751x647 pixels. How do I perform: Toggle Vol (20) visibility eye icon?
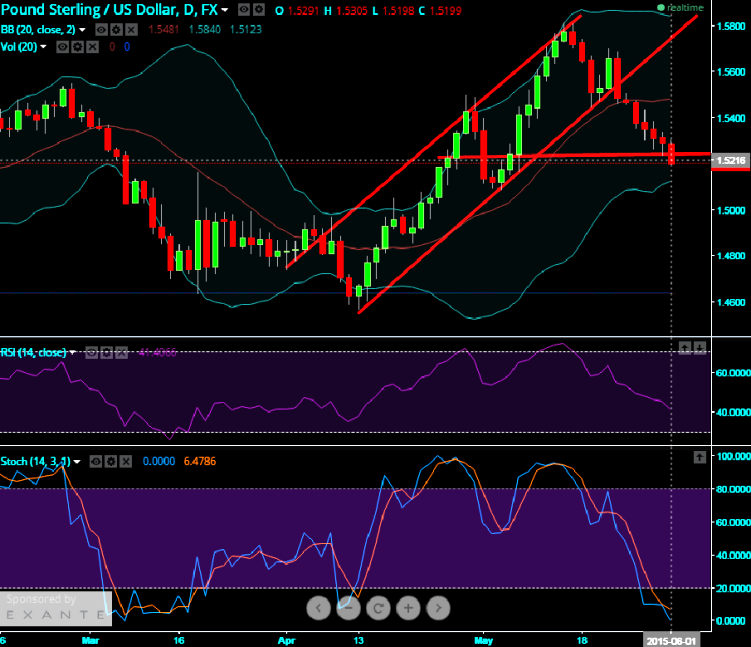pyautogui.click(x=62, y=47)
